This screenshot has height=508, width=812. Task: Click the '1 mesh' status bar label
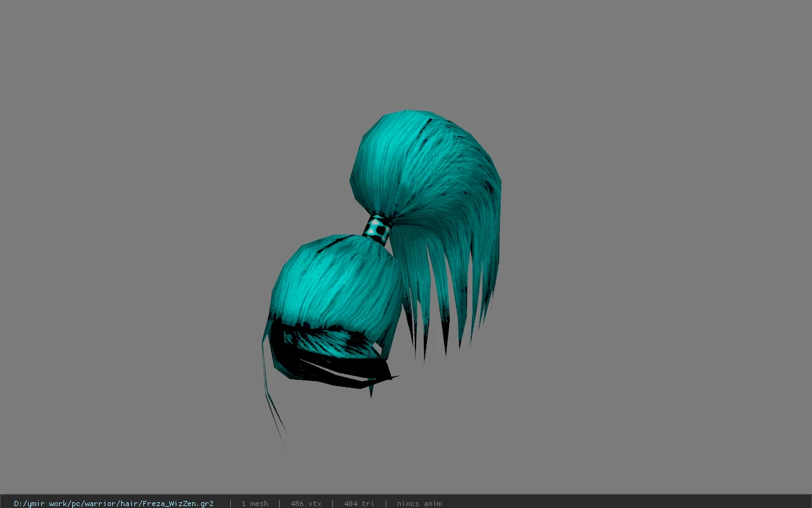click(254, 504)
